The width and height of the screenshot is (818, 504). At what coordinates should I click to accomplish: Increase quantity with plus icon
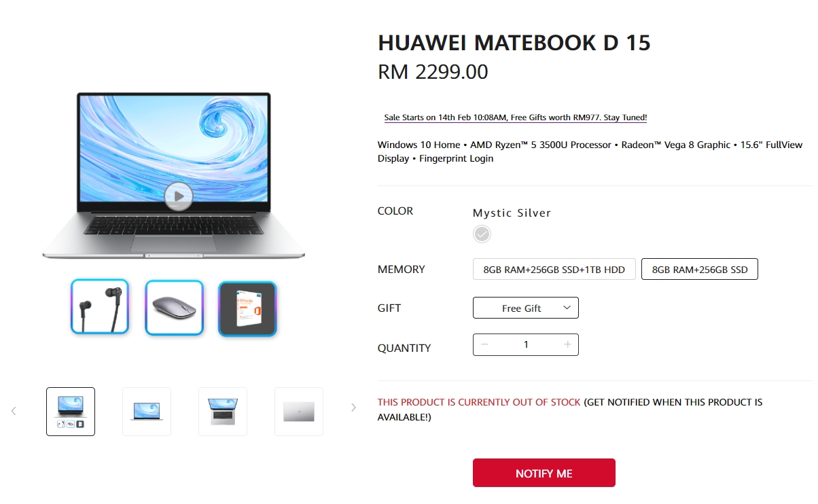tap(567, 344)
